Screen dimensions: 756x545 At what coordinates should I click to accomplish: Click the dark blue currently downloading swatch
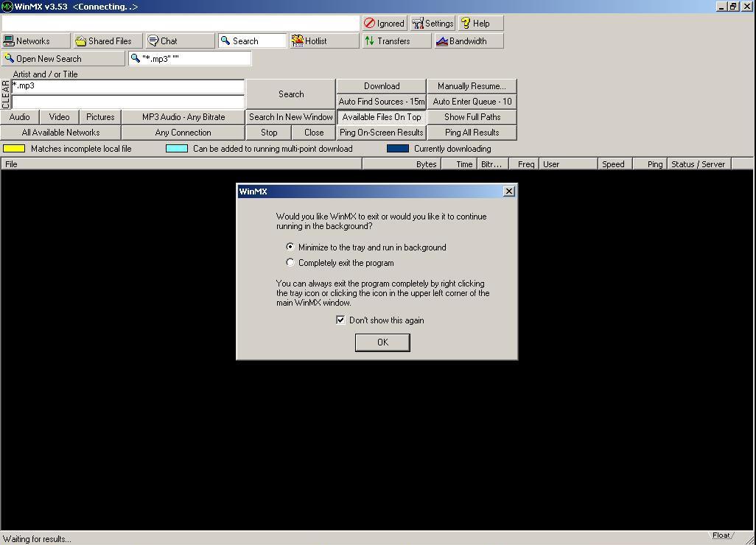[x=398, y=149]
